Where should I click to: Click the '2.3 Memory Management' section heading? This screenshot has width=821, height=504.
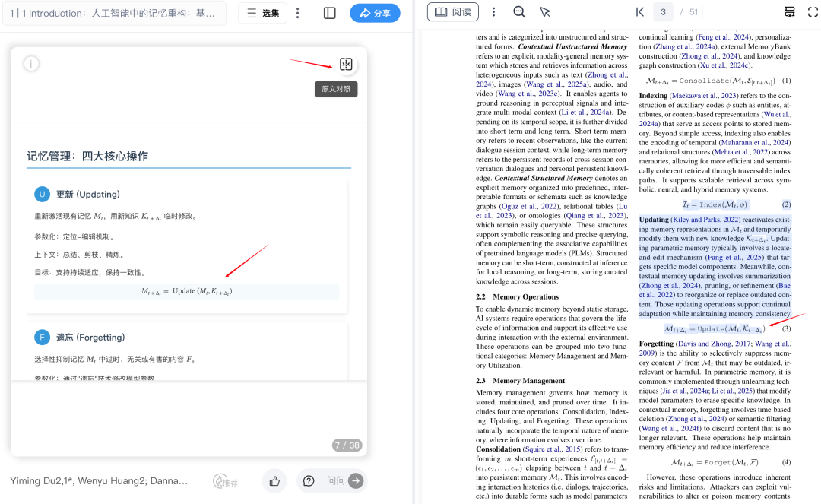coord(521,381)
